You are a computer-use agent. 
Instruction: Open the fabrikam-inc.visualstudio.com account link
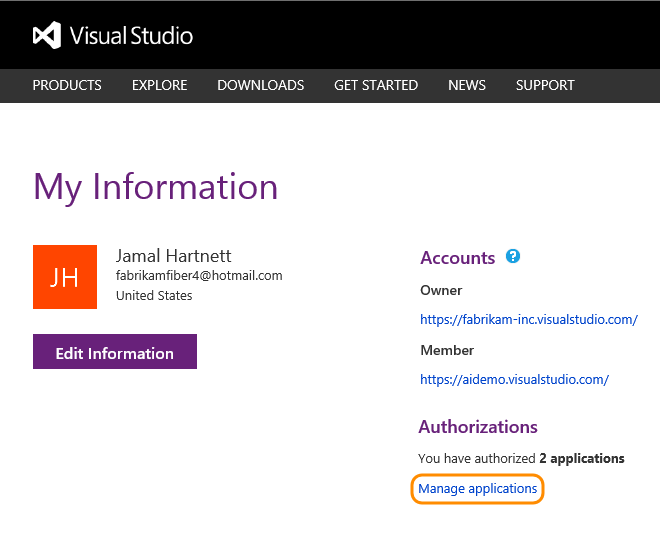pyautogui.click(x=528, y=320)
